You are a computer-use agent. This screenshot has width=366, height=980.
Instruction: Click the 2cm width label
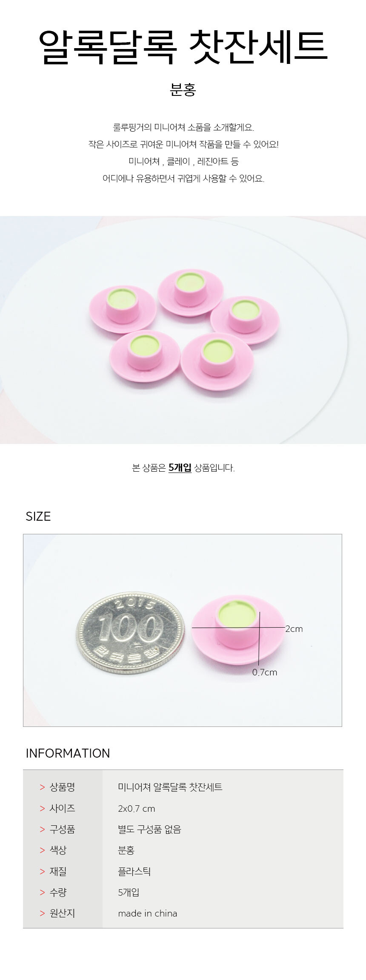(x=294, y=629)
